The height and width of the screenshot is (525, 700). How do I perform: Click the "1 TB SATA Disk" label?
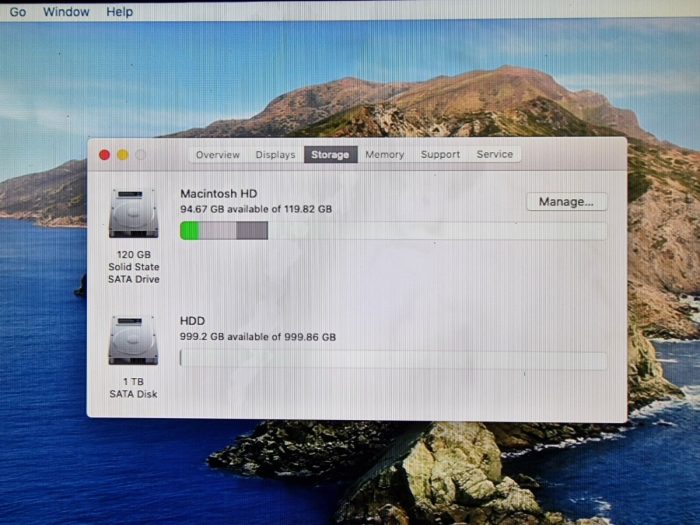tap(133, 388)
